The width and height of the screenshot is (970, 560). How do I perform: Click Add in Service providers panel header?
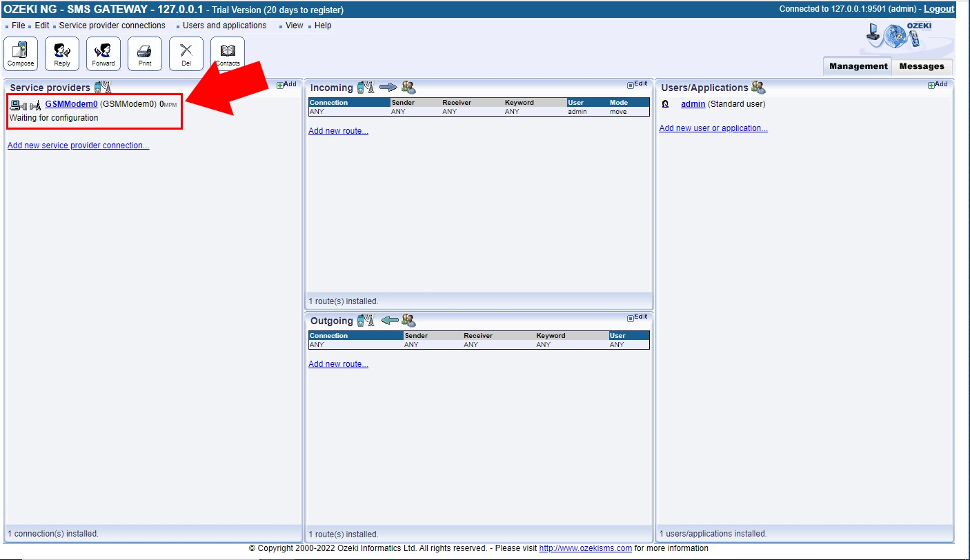(286, 84)
